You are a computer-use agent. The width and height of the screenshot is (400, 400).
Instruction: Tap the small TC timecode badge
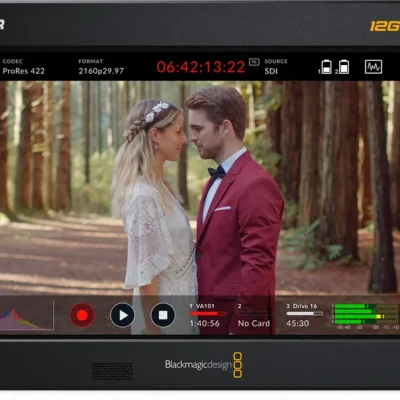254,62
